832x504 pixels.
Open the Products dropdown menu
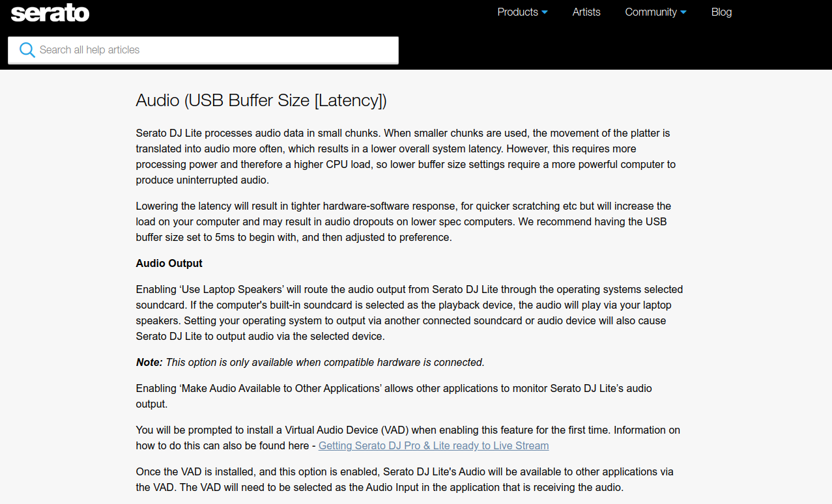coord(523,12)
